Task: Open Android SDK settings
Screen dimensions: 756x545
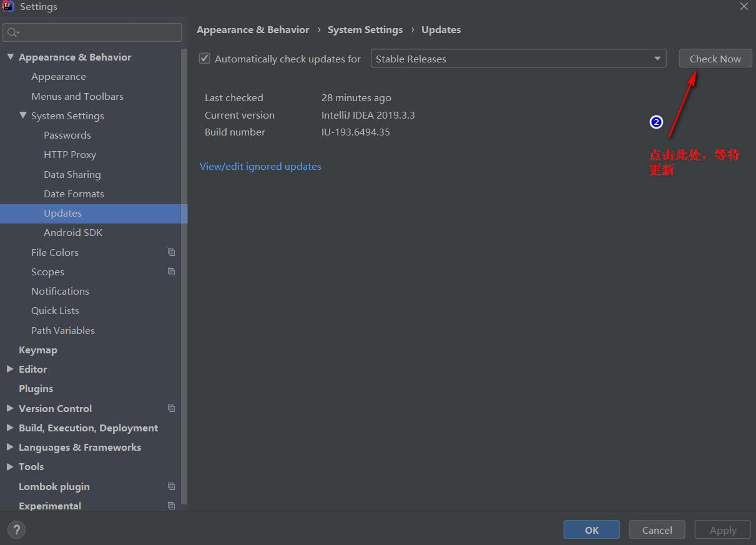Action: 73,232
